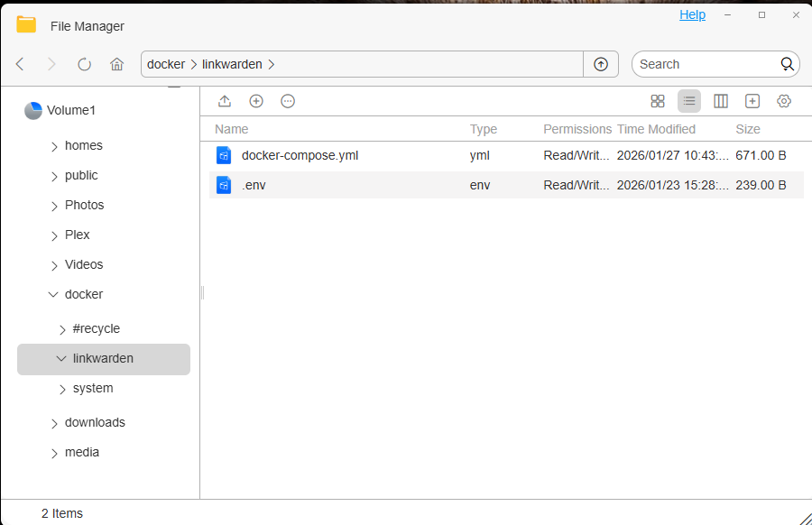
Task: Click docker in the breadcrumb path
Action: tap(166, 64)
